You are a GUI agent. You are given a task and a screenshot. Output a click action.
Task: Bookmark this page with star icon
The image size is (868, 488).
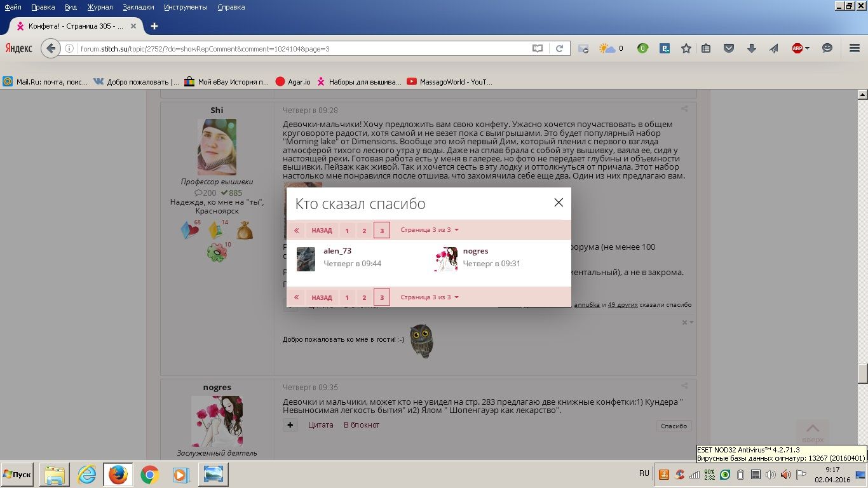tap(686, 48)
